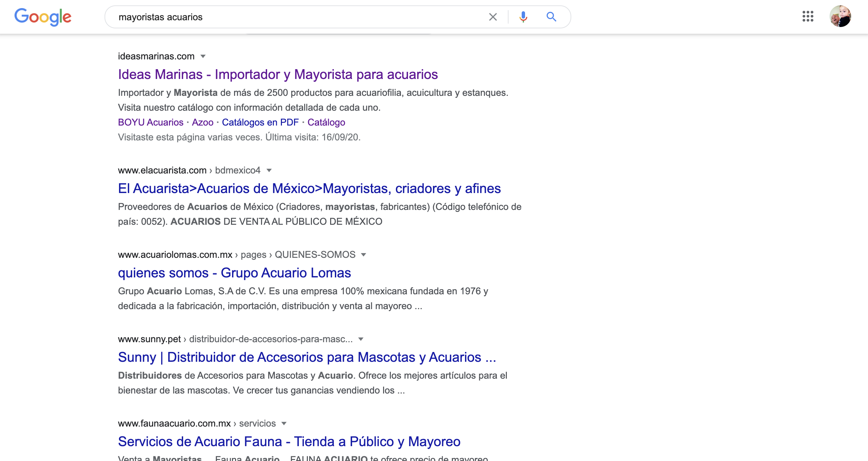
Task: Click snippet 'Importador y Mayorista de más de 2500'
Action: pyautogui.click(x=313, y=100)
